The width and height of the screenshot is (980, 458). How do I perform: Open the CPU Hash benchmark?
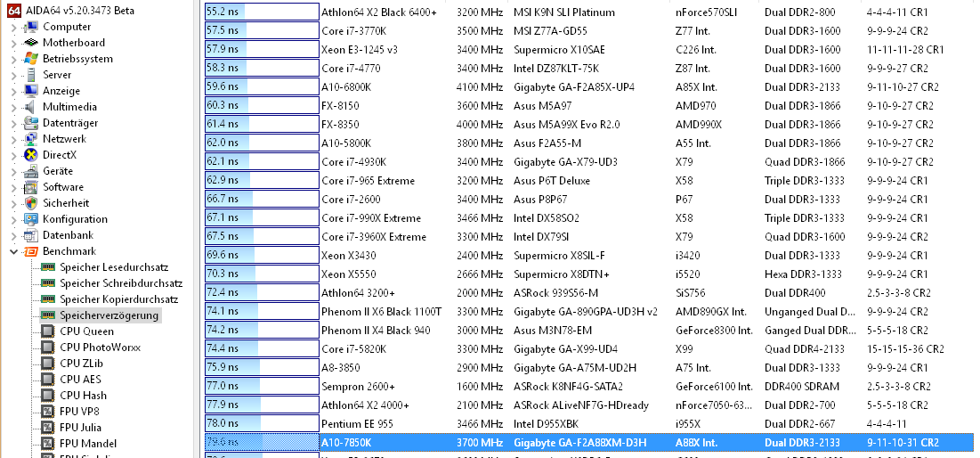[83, 396]
